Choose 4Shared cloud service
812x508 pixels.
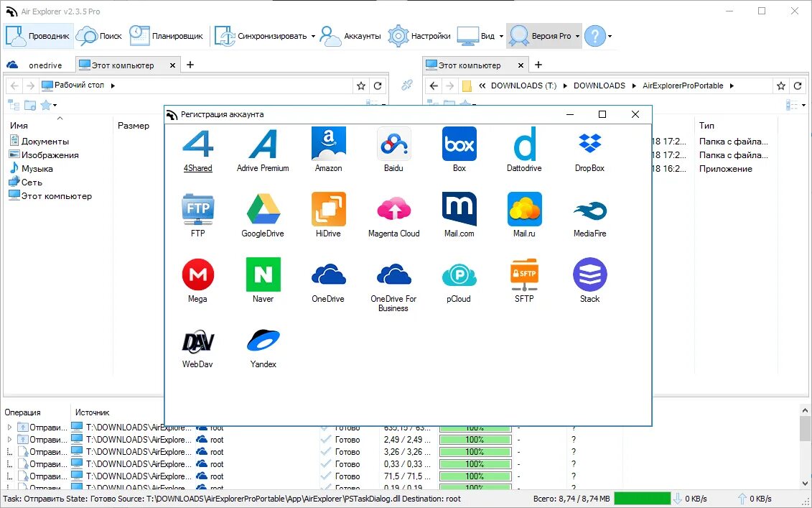click(x=198, y=150)
